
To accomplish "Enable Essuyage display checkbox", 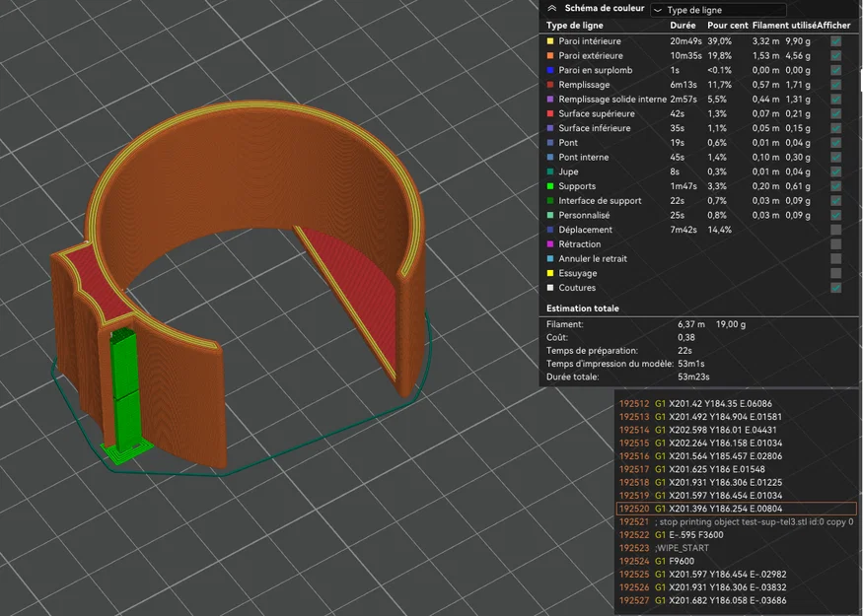I will (835, 273).
